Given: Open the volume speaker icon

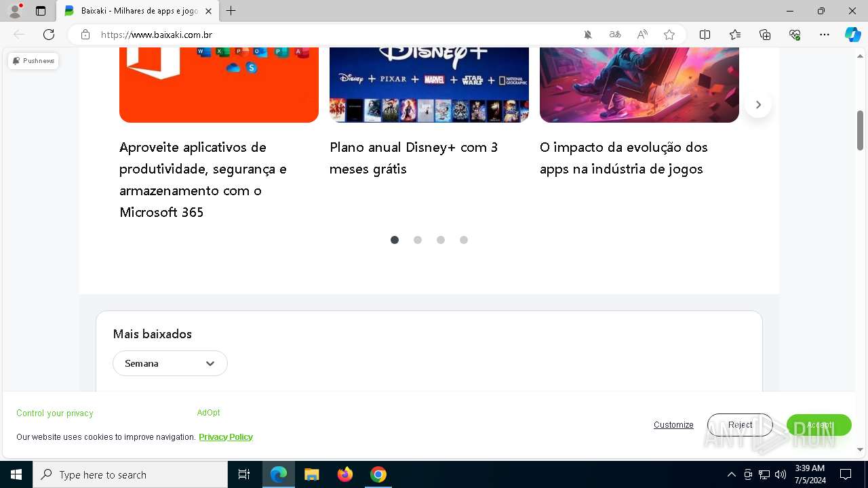Looking at the screenshot, I should pyautogui.click(x=781, y=474).
